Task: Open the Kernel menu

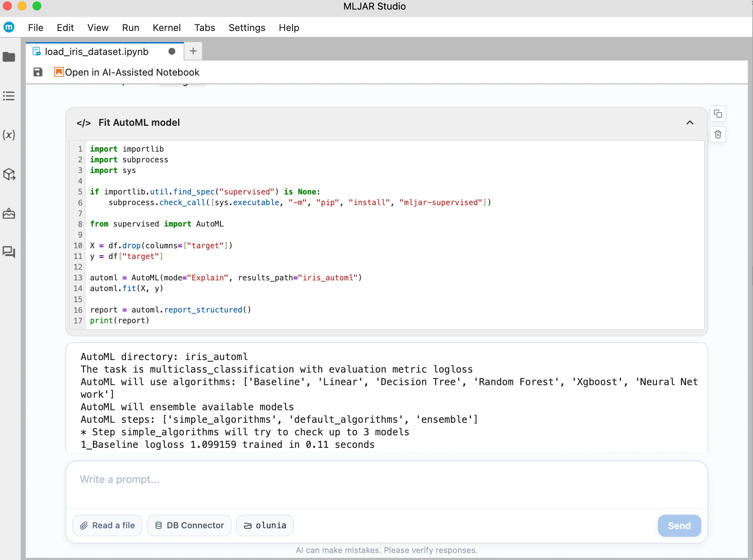Action: coord(167,28)
